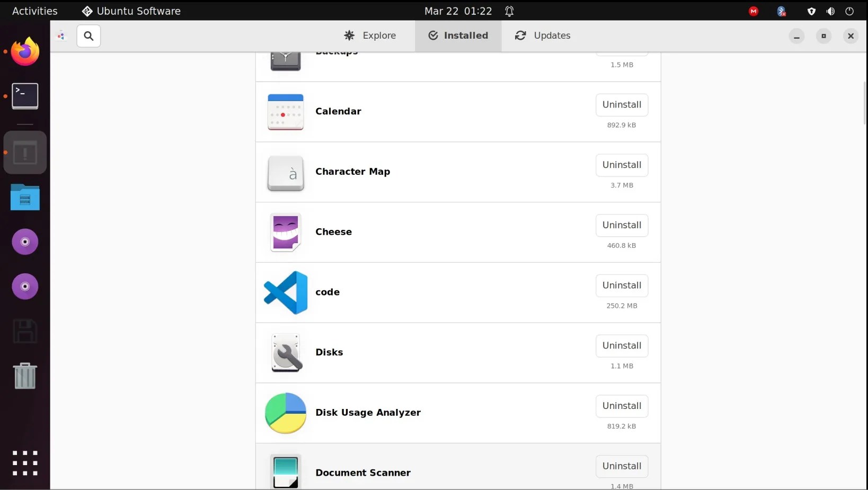Show Applications grid in the dock

pyautogui.click(x=25, y=463)
